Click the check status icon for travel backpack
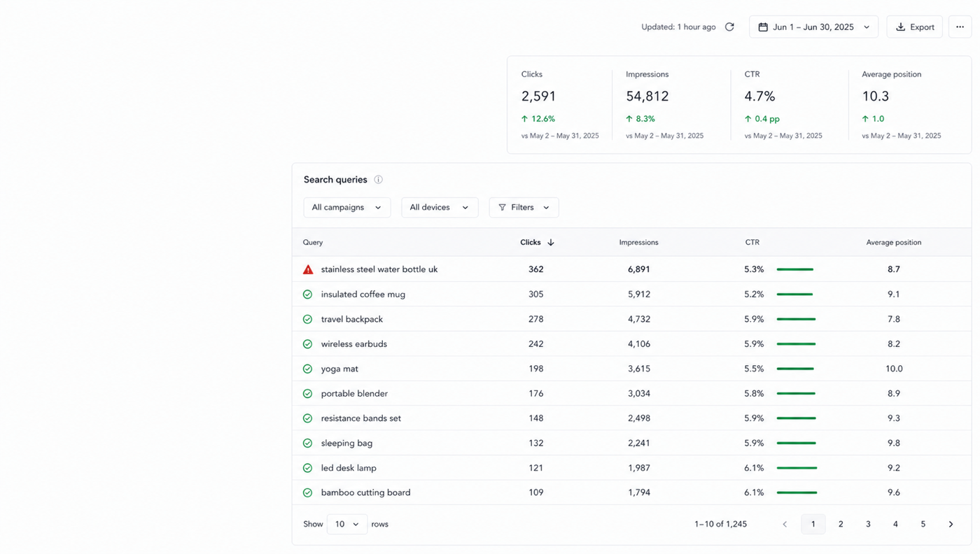980x554 pixels. point(307,319)
